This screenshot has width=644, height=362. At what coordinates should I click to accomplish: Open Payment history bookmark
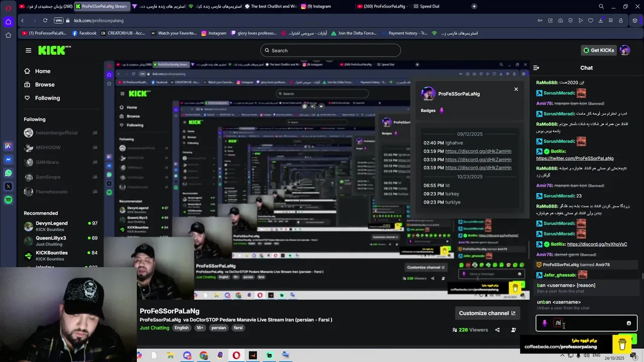pos(404,33)
